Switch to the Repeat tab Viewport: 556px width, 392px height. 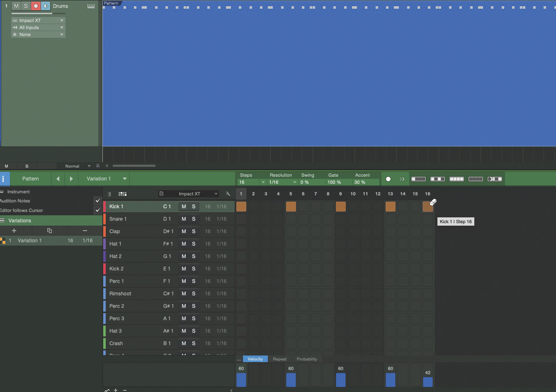[x=280, y=359]
